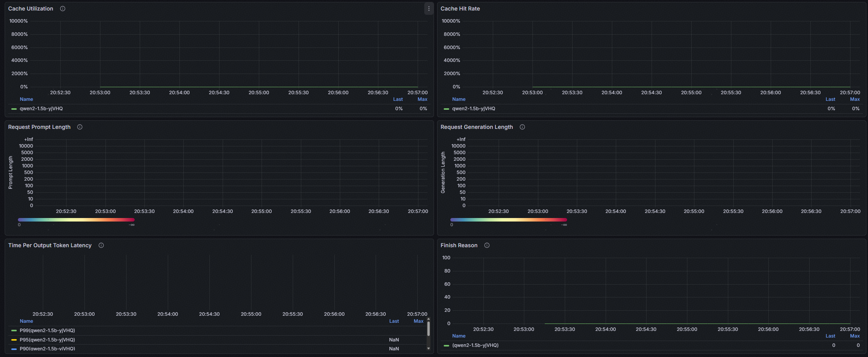The image size is (868, 357).
Task: Toggle qwen2-1.5b-yjVHQ series in Cache Hit Rate legend
Action: pyautogui.click(x=473, y=109)
